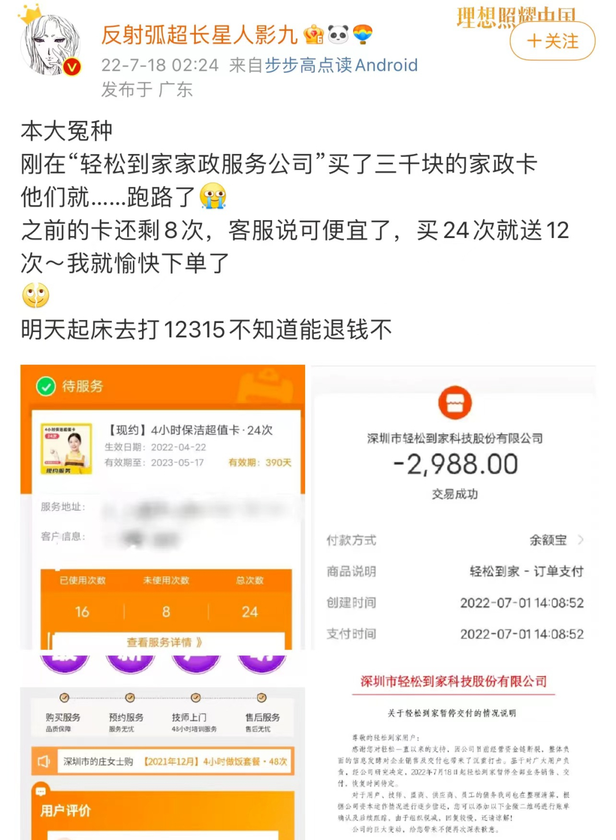Image resolution: width=616 pixels, height=840 pixels.
Task: Tap the crown badge next to username
Action: point(313,35)
